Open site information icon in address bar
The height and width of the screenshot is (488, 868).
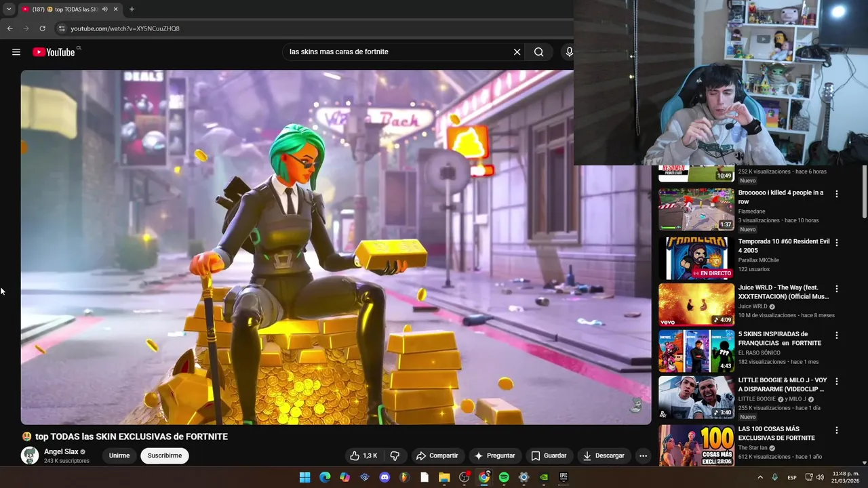point(62,28)
